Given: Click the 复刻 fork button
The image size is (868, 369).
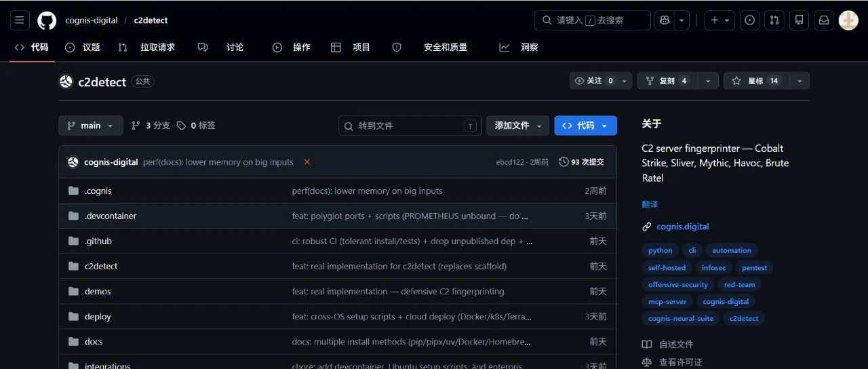Looking at the screenshot, I should (x=667, y=81).
